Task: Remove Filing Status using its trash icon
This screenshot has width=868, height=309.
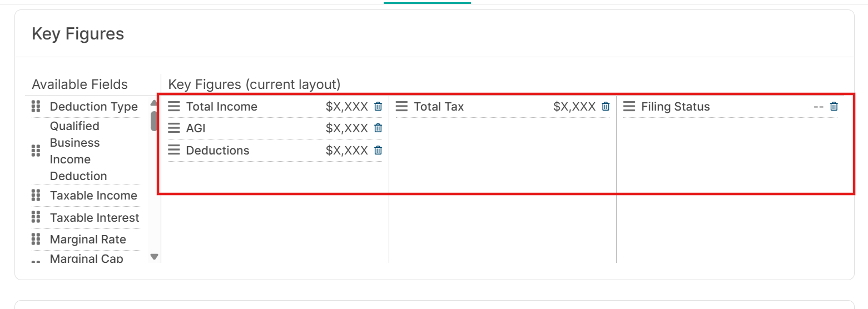Action: (834, 106)
